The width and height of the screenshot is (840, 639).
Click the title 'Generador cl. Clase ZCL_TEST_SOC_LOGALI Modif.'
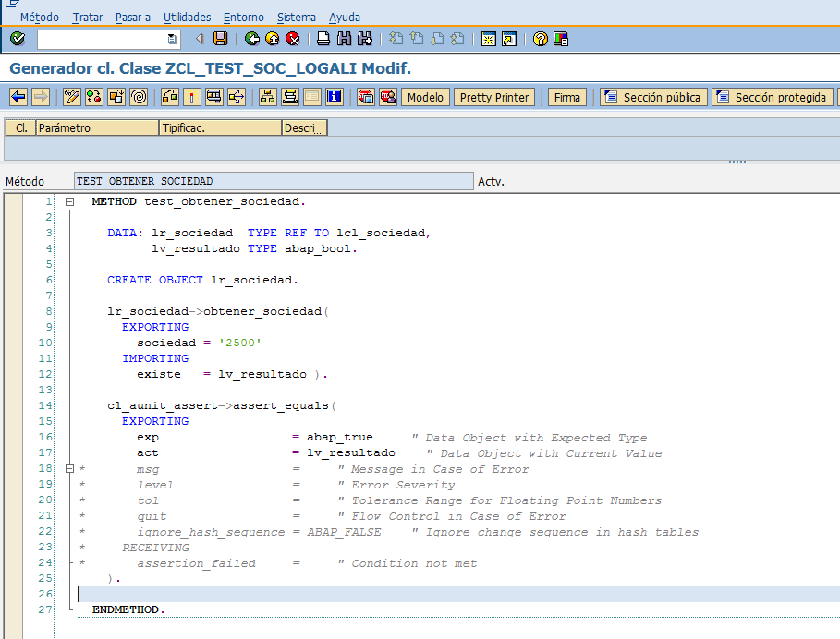tap(211, 68)
